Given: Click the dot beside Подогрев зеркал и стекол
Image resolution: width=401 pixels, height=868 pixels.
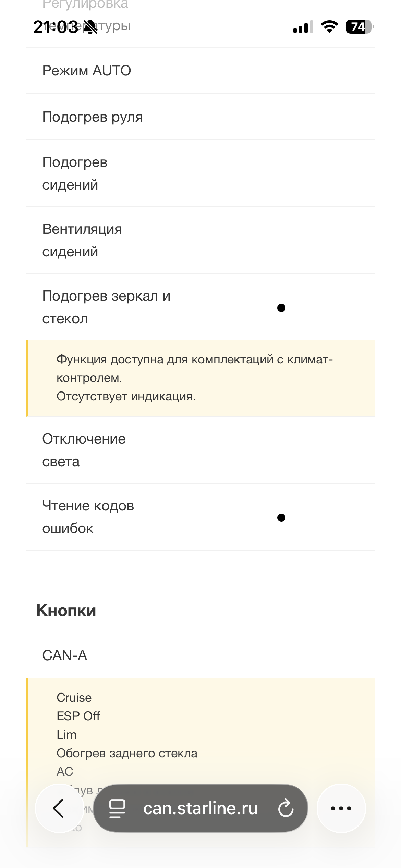Looking at the screenshot, I should tap(281, 308).
